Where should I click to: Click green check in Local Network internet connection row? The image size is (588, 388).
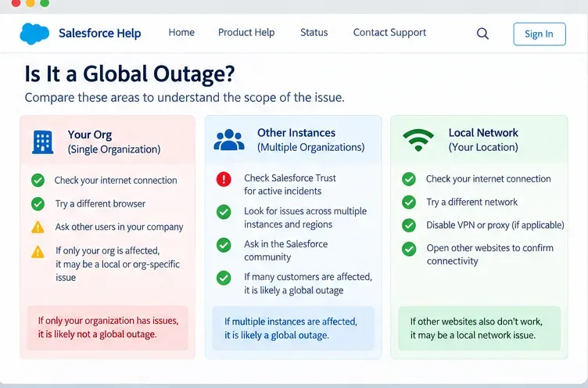pos(409,179)
